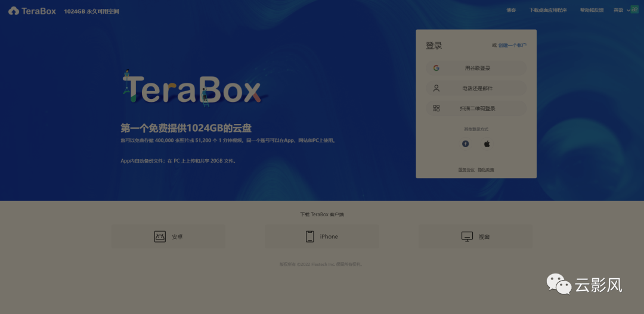Click 1024GB 永久可用空间 header text
Image resolution: width=644 pixels, height=314 pixels.
pos(91,11)
